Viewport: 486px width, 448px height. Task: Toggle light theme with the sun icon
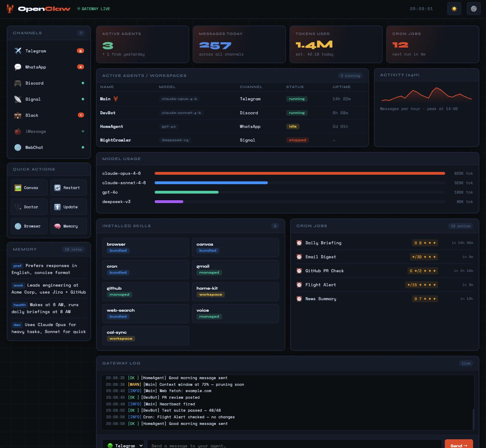(454, 9)
